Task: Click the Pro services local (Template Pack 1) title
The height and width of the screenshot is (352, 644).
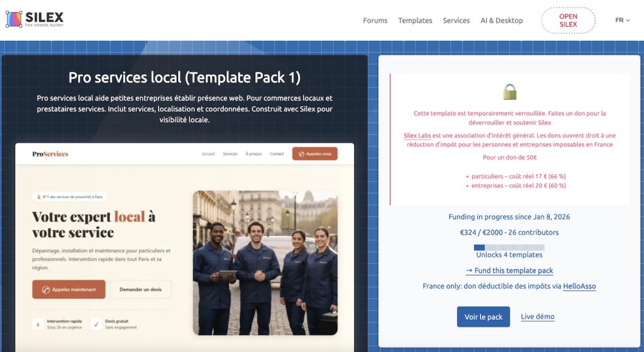Action: point(184,77)
